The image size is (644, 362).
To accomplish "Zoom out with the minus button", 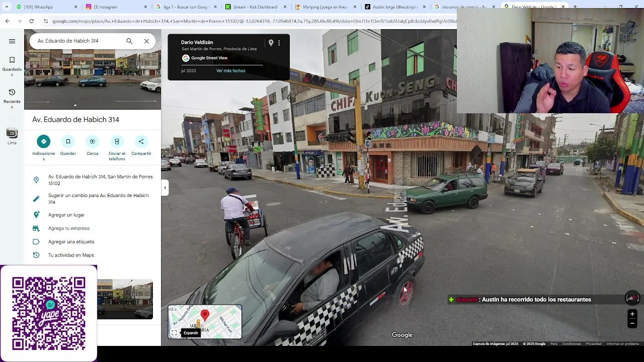I will pos(632,323).
